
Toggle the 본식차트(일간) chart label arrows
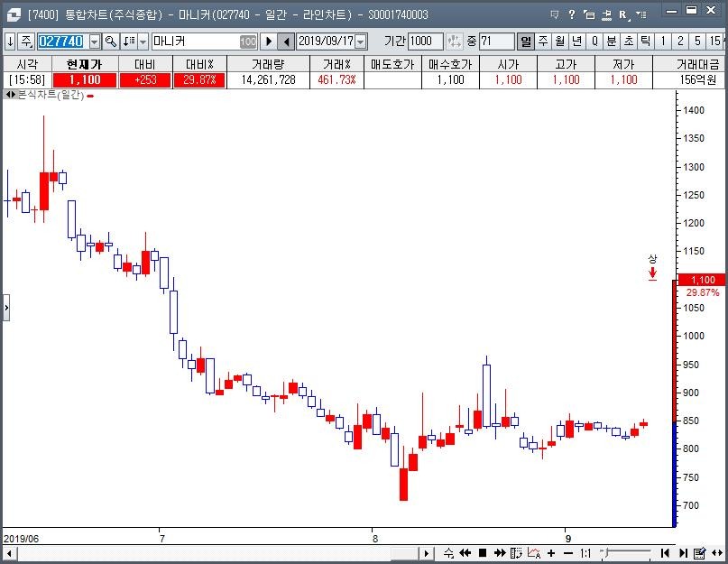coord(10,95)
